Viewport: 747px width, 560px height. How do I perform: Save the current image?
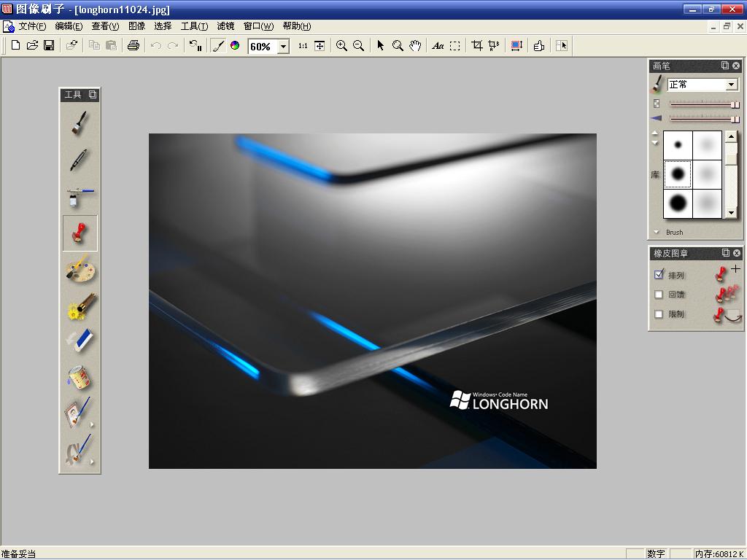(x=49, y=46)
